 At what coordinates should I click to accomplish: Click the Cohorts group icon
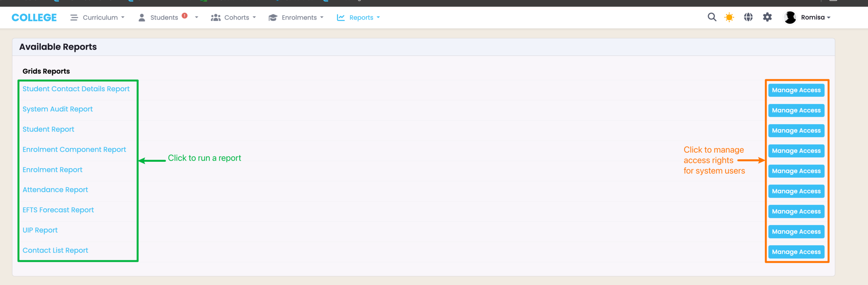[x=216, y=18]
